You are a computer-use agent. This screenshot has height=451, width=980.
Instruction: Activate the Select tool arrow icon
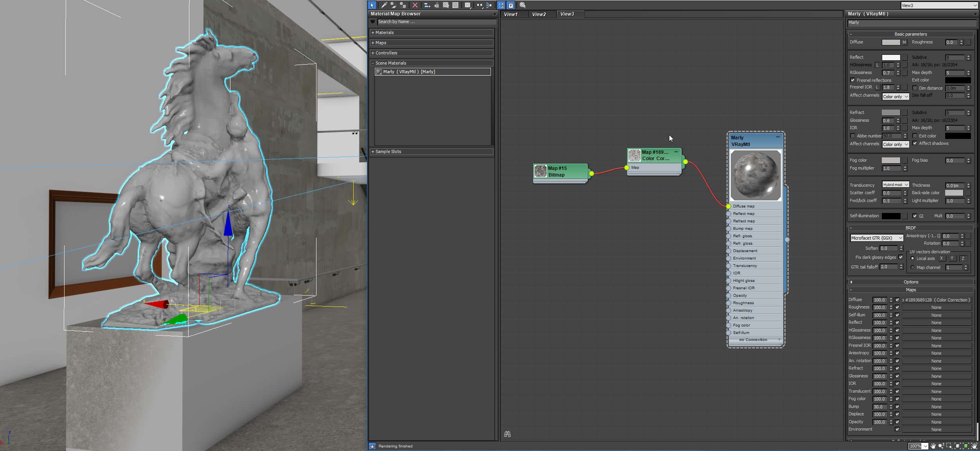point(372,5)
